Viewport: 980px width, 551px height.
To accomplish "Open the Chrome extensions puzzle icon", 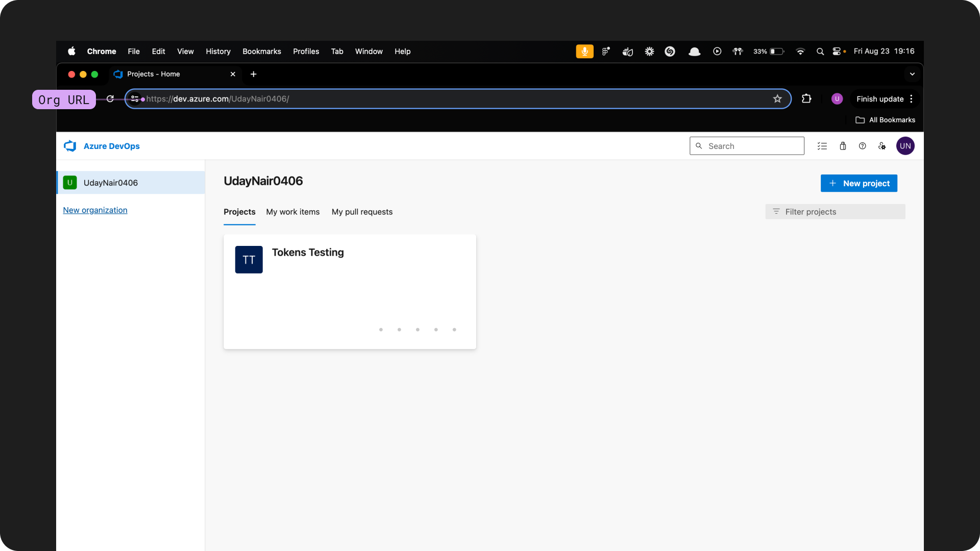I will click(x=806, y=99).
